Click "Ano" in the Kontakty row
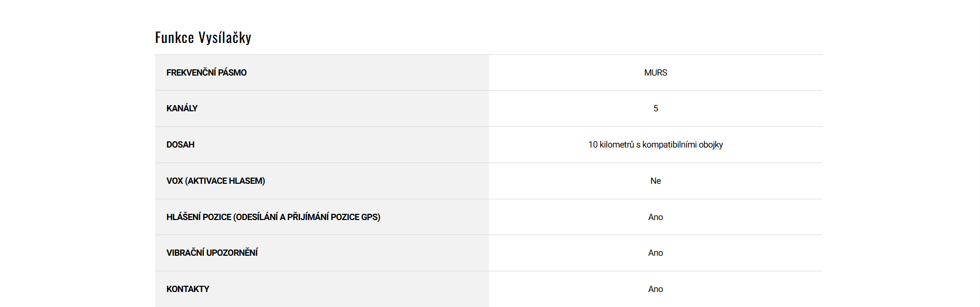 (x=655, y=289)
